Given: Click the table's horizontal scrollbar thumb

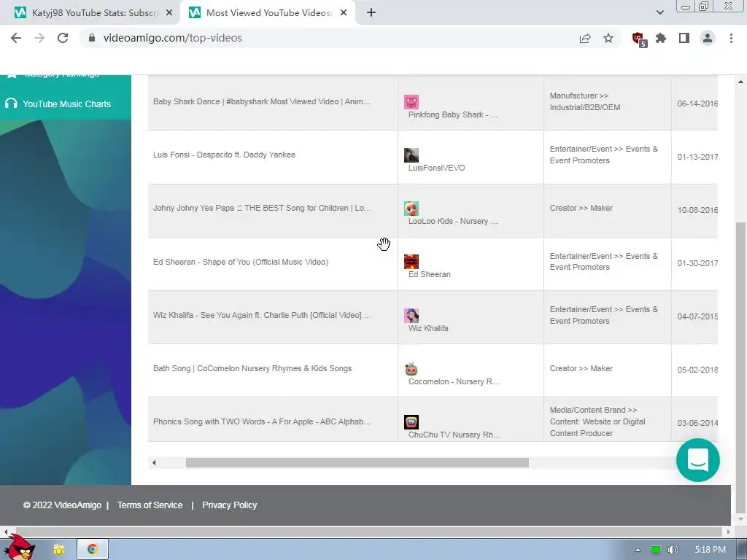Looking at the screenshot, I should click(x=357, y=462).
